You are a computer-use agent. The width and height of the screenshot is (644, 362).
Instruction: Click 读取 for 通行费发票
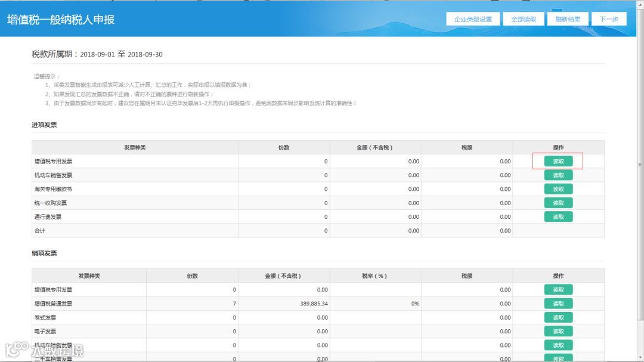[558, 216]
